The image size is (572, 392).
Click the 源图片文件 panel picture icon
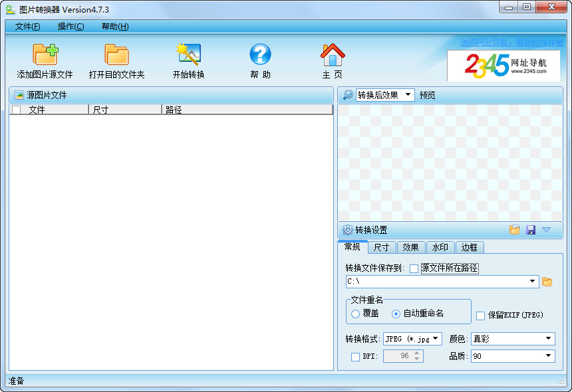click(x=19, y=95)
